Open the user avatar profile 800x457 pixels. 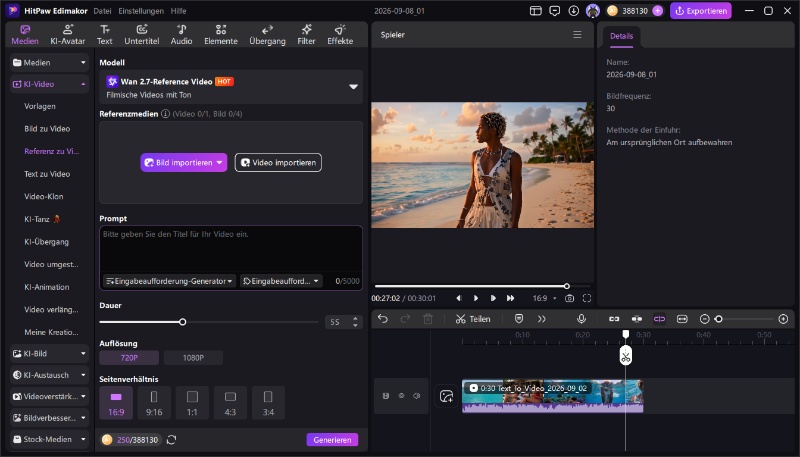pos(592,11)
